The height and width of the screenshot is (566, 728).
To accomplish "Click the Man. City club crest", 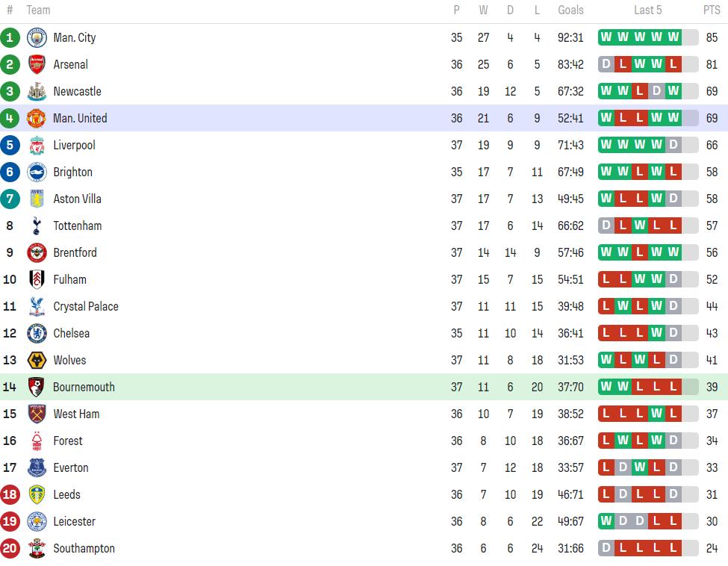I will click(37, 37).
